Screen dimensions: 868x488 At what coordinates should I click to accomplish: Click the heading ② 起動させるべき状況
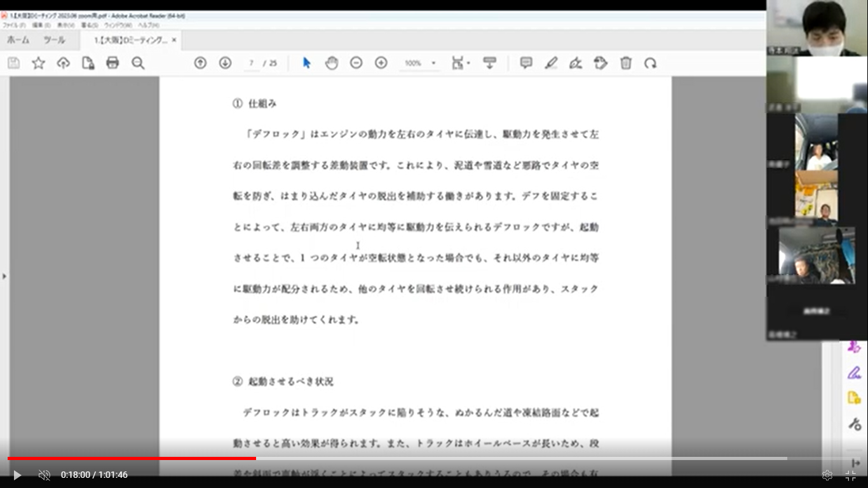tap(283, 381)
